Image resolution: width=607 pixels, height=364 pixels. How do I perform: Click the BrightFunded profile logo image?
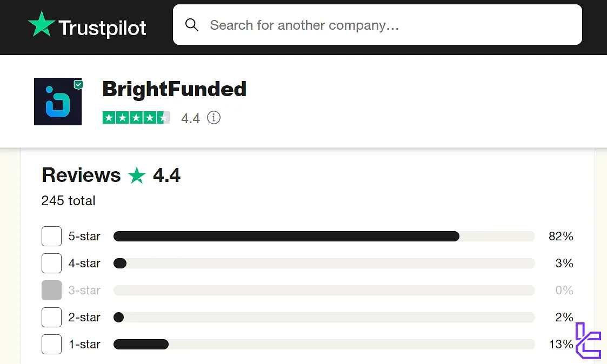(x=57, y=102)
